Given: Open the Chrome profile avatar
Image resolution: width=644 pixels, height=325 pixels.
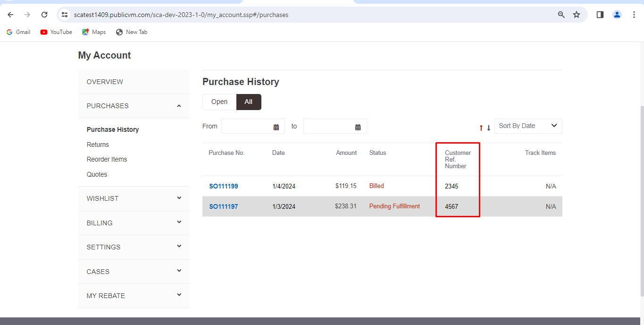Looking at the screenshot, I should coord(617,15).
